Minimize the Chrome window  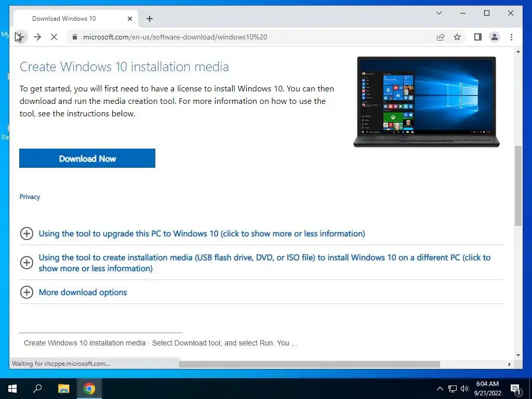(x=463, y=13)
